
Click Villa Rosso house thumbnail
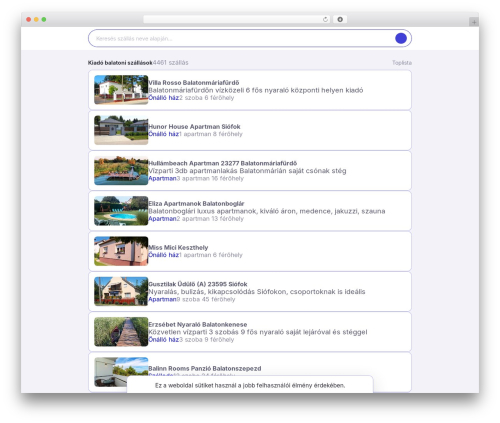(121, 90)
